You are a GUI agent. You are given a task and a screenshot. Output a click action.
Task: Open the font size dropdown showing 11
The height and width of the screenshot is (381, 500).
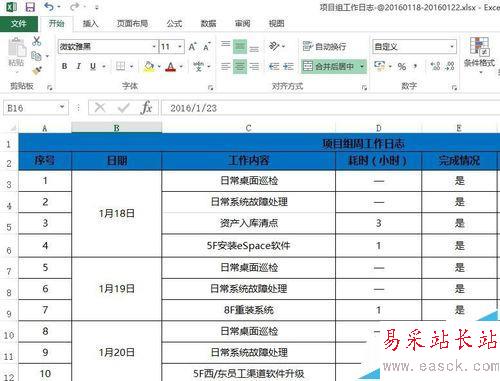pyautogui.click(x=180, y=46)
